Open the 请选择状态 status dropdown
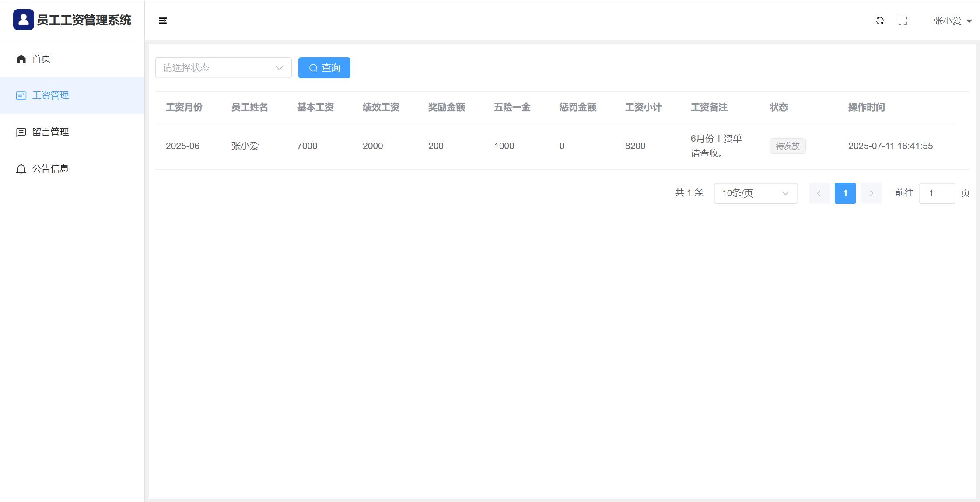The height and width of the screenshot is (502, 980). tap(223, 68)
